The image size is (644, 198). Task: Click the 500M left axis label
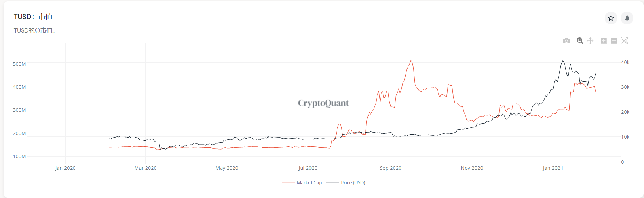point(19,64)
